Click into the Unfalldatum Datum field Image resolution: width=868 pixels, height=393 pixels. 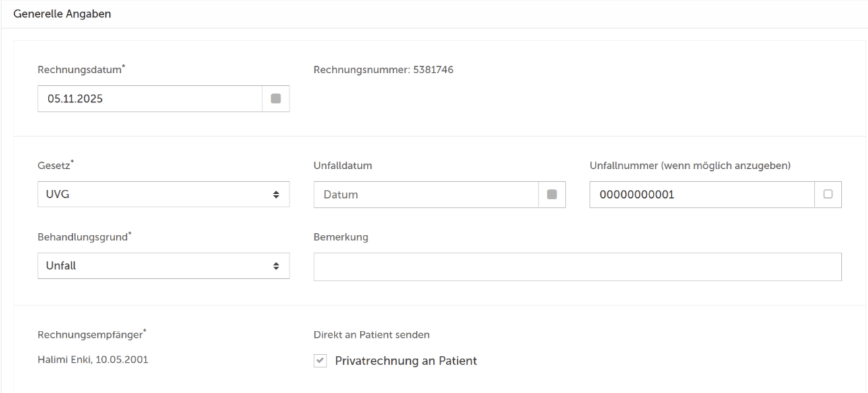[x=426, y=194]
